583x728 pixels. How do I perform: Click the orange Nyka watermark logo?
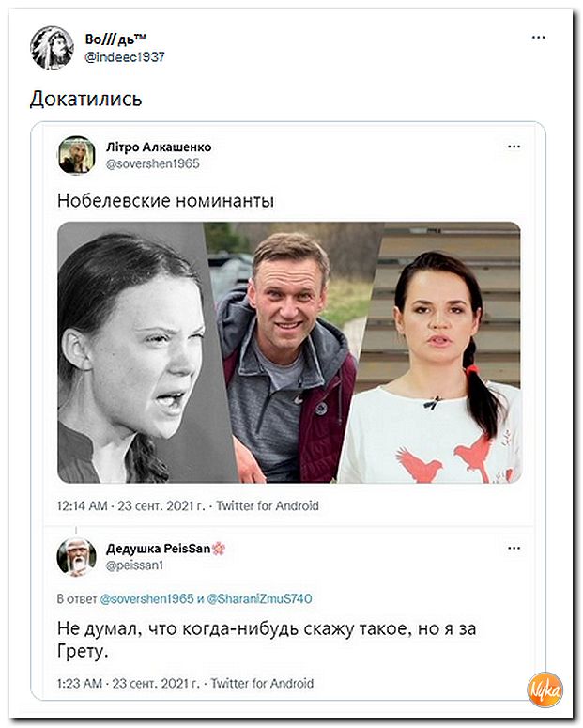(545, 689)
